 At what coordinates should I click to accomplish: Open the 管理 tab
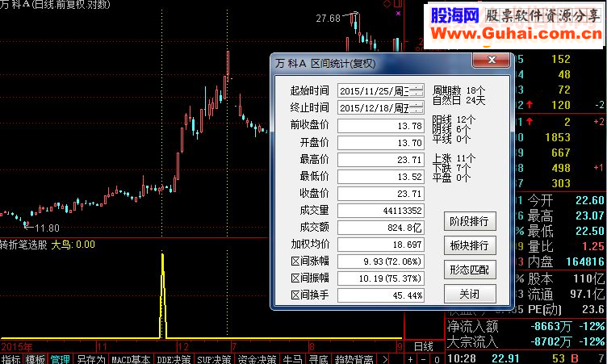(x=60, y=359)
